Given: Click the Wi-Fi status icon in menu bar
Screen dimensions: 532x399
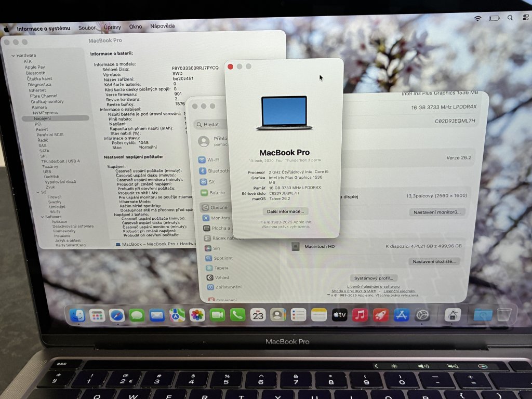Looking at the screenshot, I should point(478,18).
